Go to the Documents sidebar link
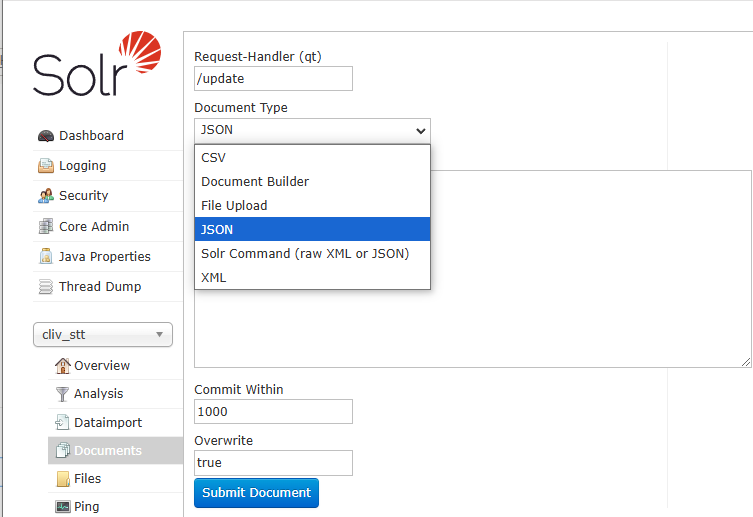This screenshot has width=753, height=517. pos(108,451)
